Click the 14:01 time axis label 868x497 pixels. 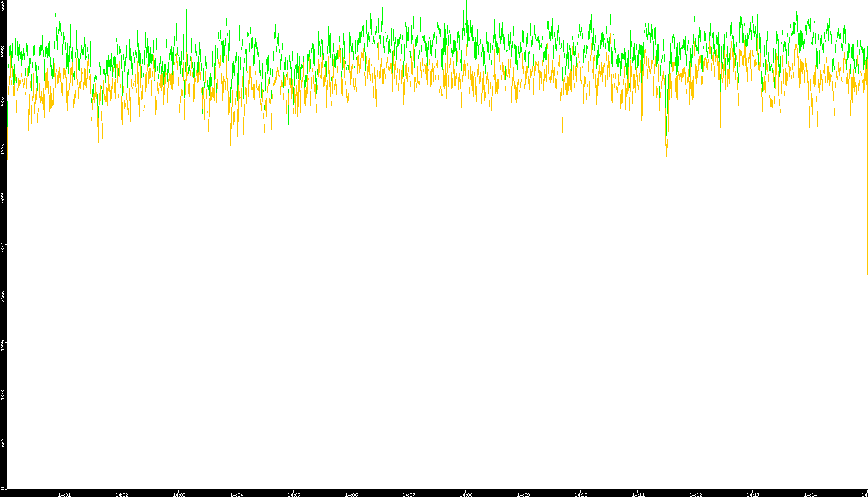[x=64, y=494]
